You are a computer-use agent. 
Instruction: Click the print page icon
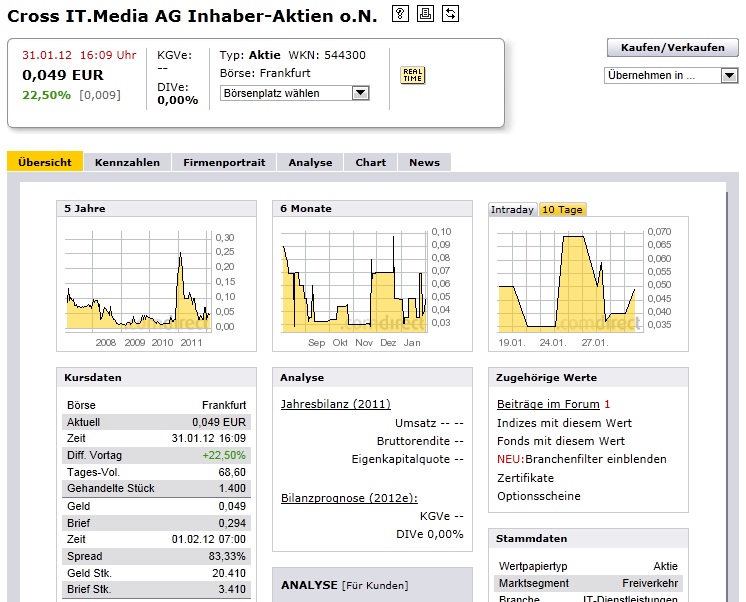click(x=425, y=13)
